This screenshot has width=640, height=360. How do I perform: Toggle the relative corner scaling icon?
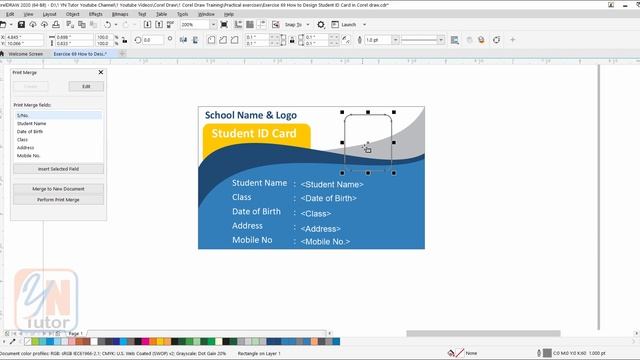[x=346, y=40]
